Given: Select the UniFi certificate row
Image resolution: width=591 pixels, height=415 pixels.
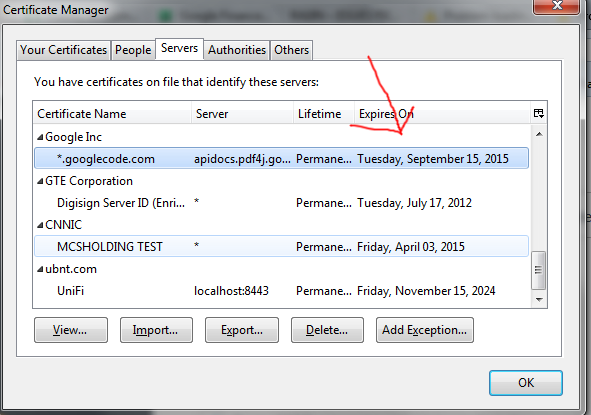Looking at the screenshot, I should point(282,291).
